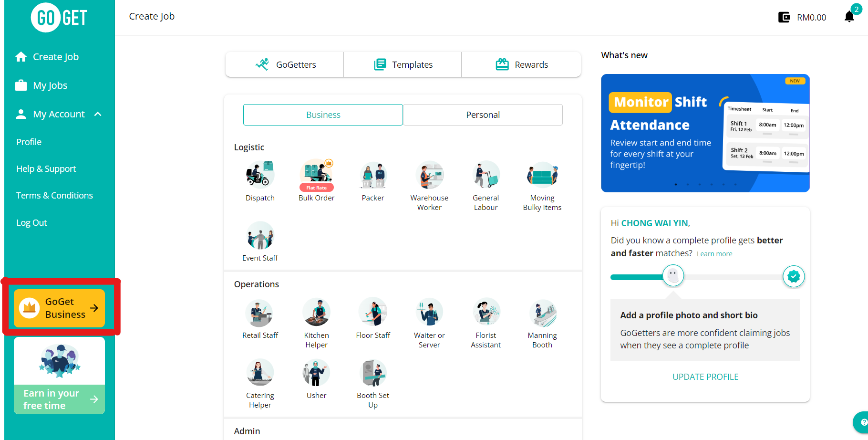Open the Learn more link
The width and height of the screenshot is (868, 440).
(714, 254)
